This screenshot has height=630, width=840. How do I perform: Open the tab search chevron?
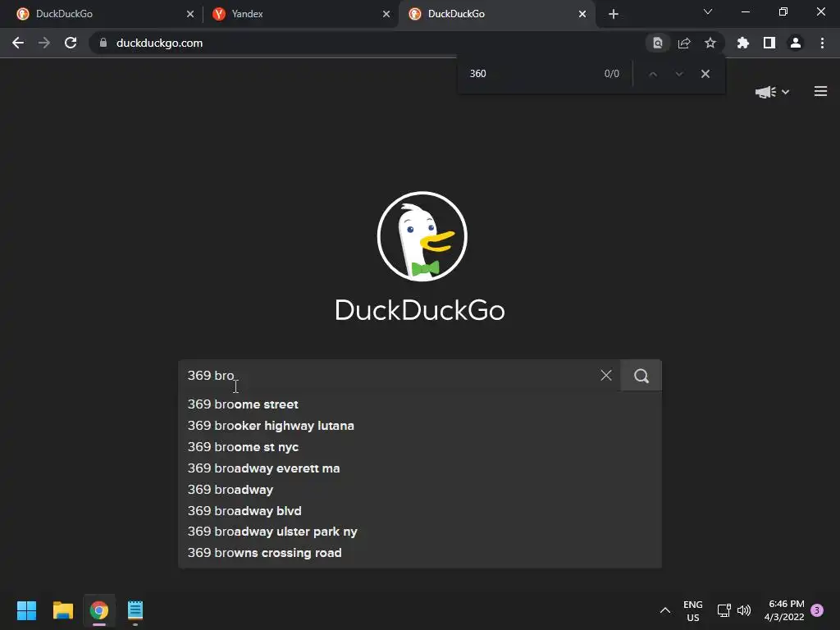coord(708,11)
